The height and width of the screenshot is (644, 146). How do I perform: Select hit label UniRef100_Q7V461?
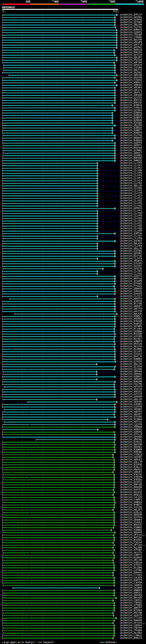click(131, 284)
